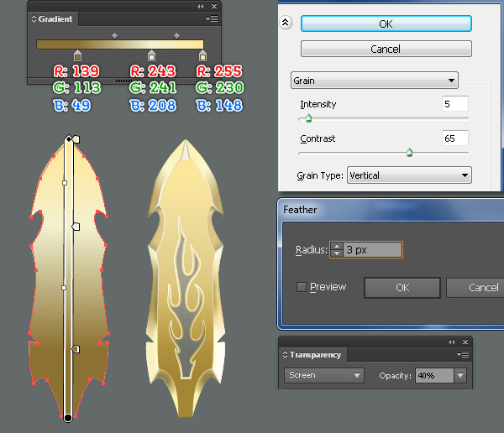This screenshot has height=433, width=504.
Task: Click the gradient color bar
Action: point(120,44)
